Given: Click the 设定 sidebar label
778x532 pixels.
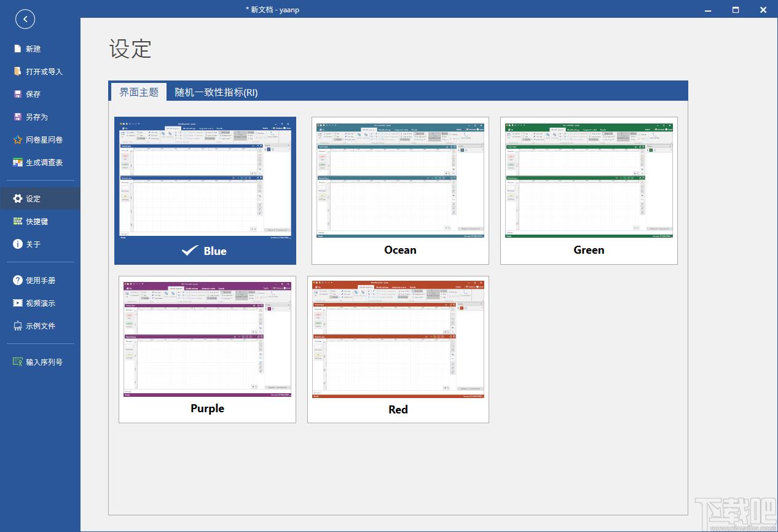Looking at the screenshot, I should tap(33, 199).
